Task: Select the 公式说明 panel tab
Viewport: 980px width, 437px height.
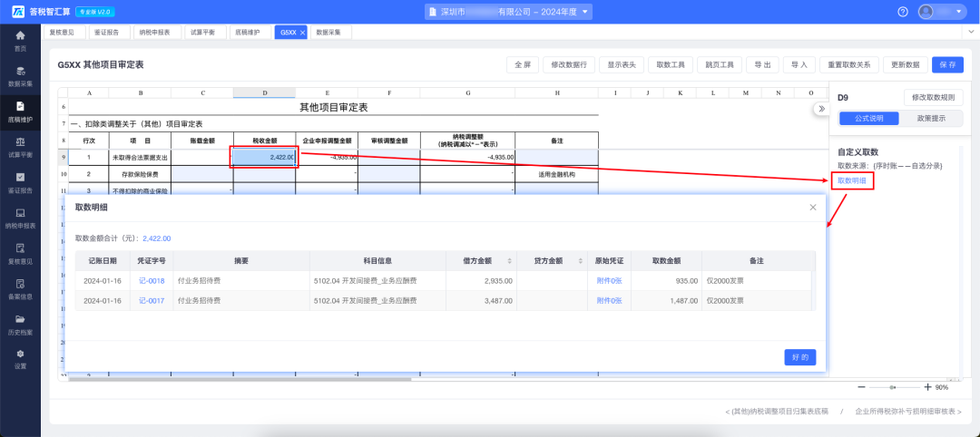Action: [x=869, y=118]
